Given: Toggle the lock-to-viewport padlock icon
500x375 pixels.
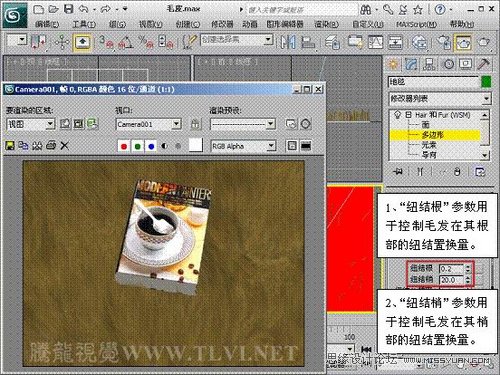Looking at the screenshot, I should tap(196, 124).
